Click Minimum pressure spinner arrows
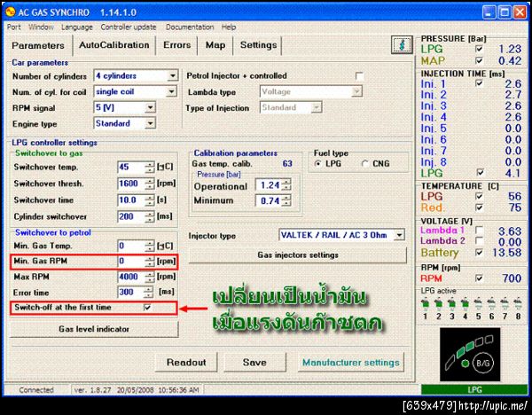 pos(286,200)
